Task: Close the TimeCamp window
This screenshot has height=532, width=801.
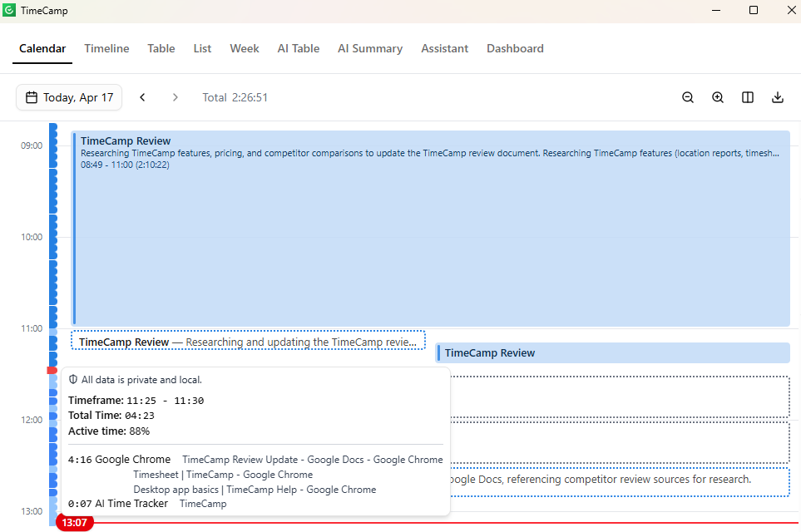Action: point(791,10)
